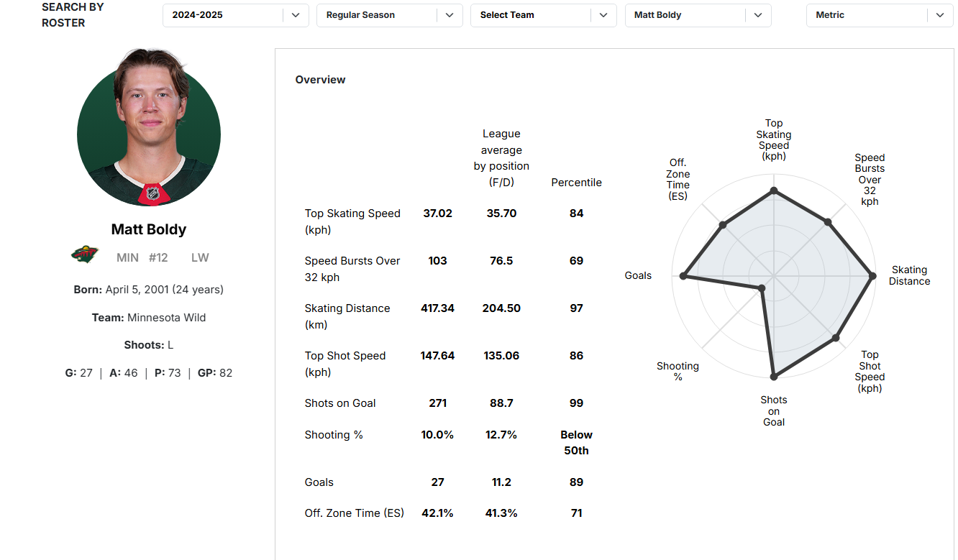This screenshot has width=958, height=560.
Task: Click the Top Shot Speed radar point
Action: [836, 337]
